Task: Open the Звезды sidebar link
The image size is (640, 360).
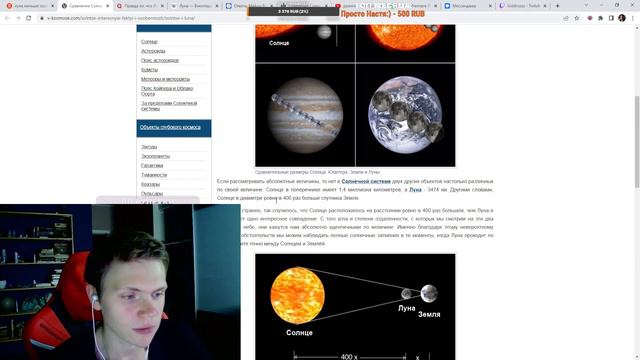Action: coord(149,147)
